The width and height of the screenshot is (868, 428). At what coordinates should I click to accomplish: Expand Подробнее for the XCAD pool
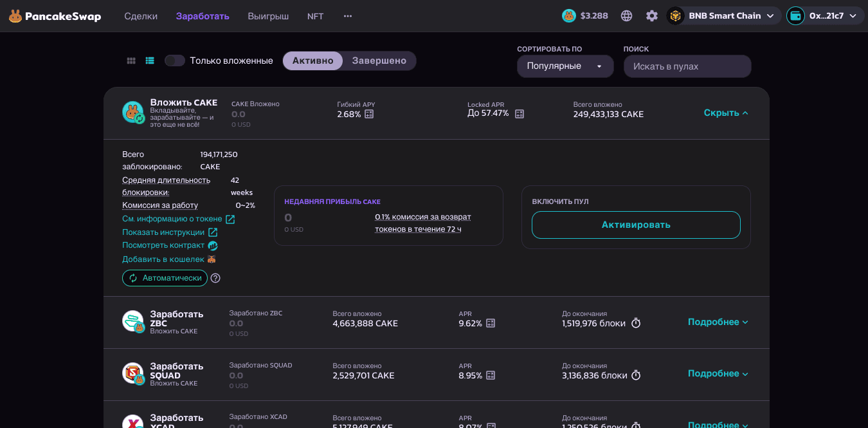click(718, 424)
